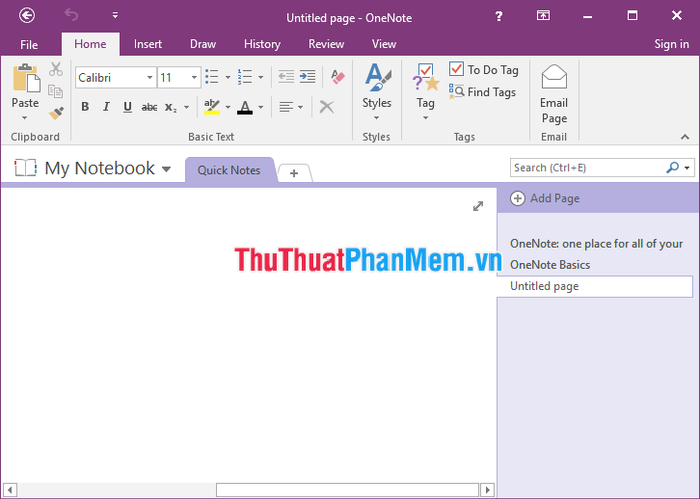Click Add Page
700x499 pixels.
click(545, 198)
